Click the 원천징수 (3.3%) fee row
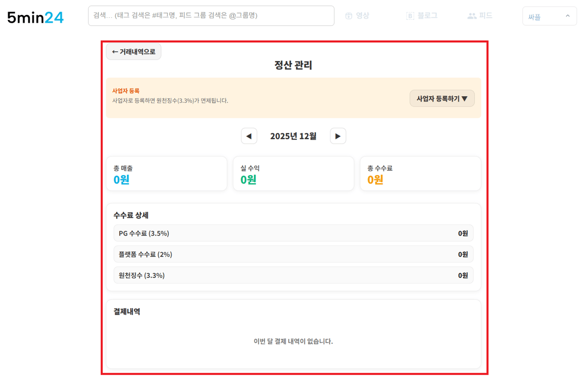 pos(293,275)
